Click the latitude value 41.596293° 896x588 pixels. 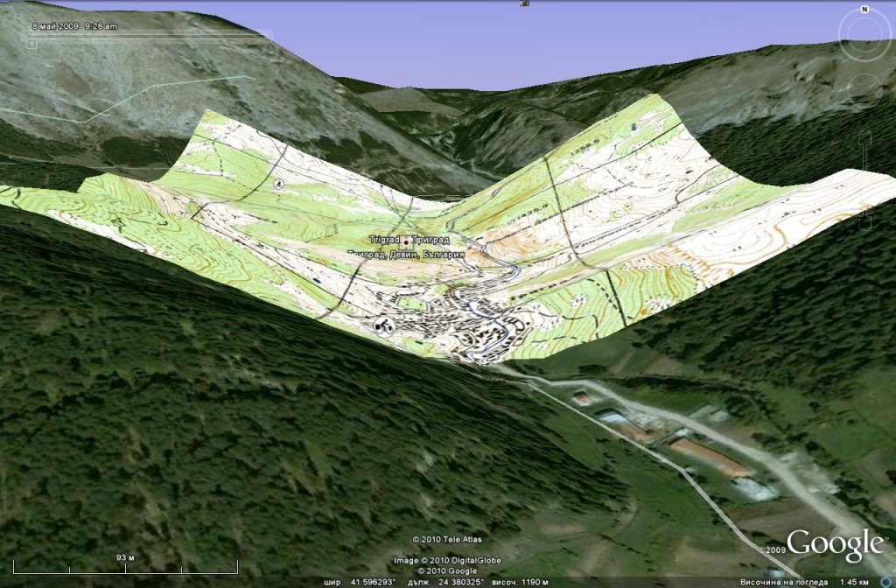[373, 582]
